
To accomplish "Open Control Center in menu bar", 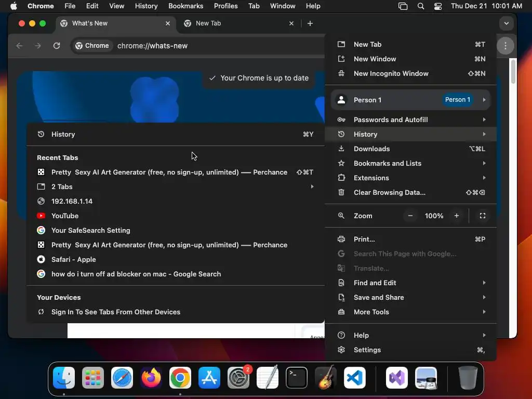I will pyautogui.click(x=437, y=6).
